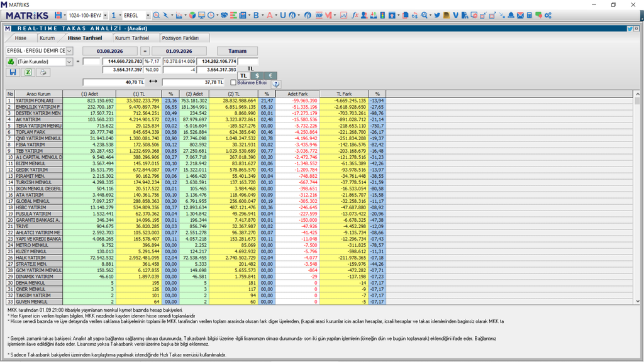The image size is (644, 362).
Task: Switch to the Kurum Tarihsel tab
Action: [x=132, y=38]
